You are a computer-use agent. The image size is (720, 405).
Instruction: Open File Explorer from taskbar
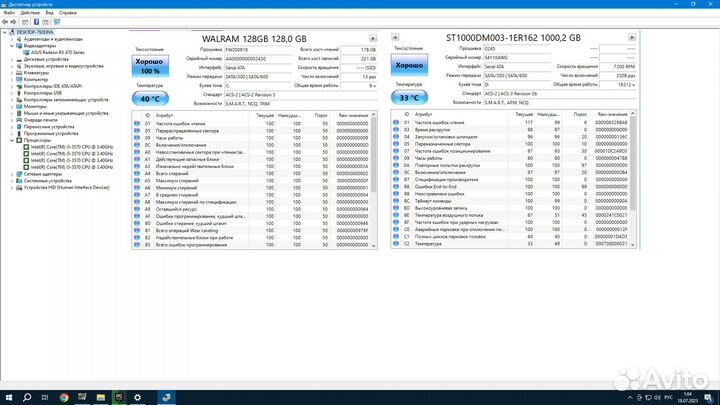point(101,397)
